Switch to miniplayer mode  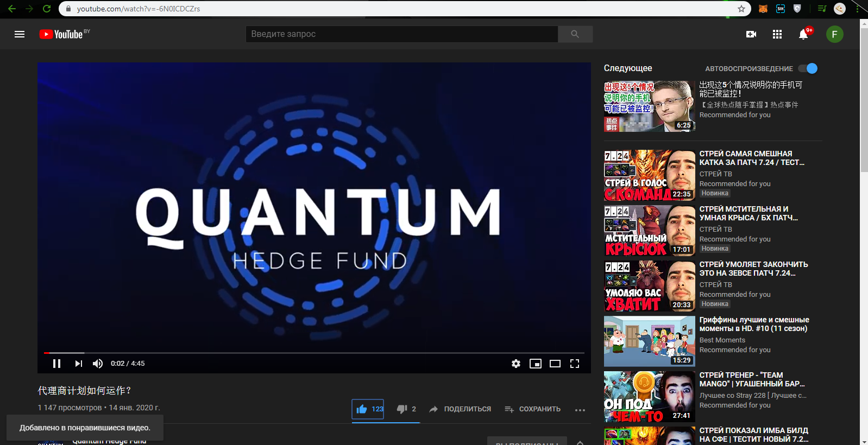(x=536, y=364)
